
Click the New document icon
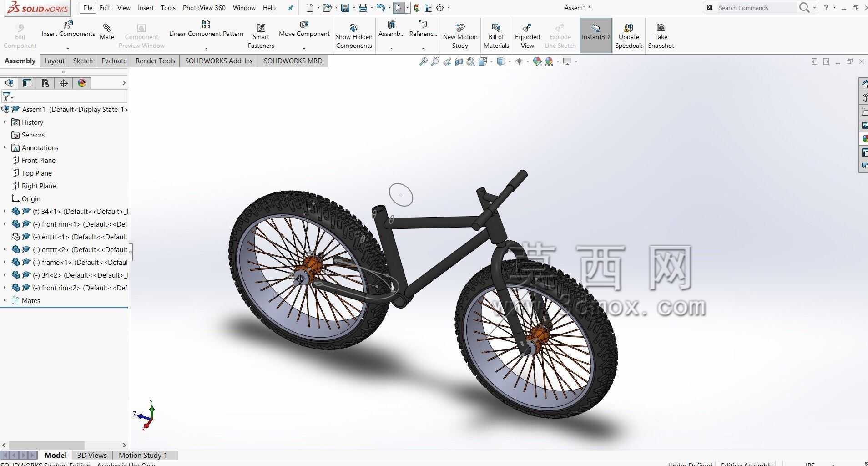click(x=310, y=8)
